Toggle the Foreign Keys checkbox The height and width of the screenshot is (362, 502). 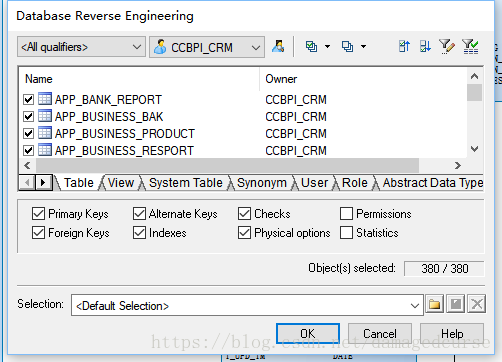(x=38, y=233)
